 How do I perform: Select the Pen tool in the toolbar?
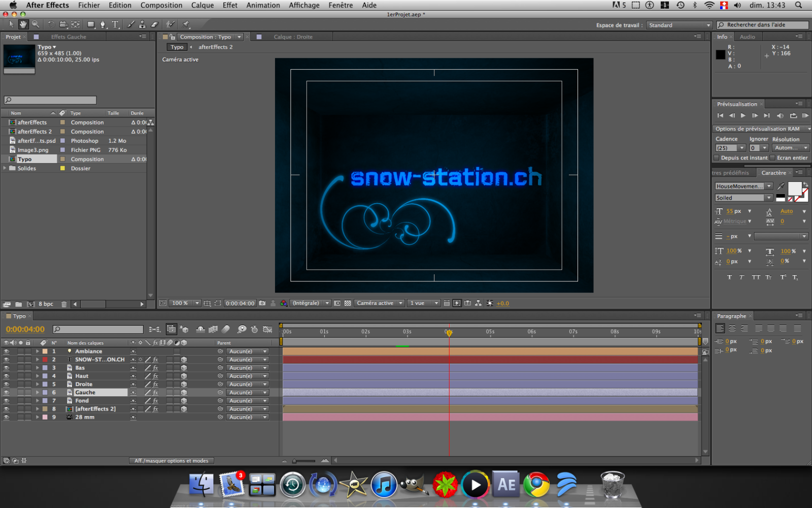[103, 24]
